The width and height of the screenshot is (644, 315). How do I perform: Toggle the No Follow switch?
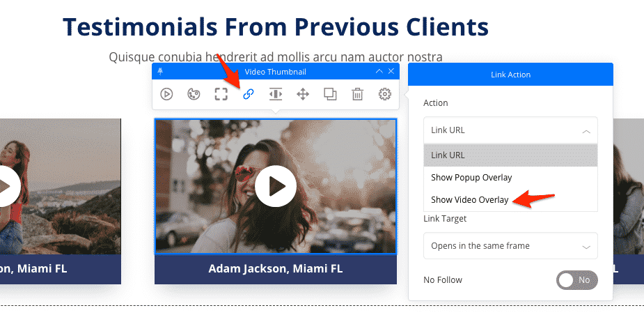click(576, 280)
